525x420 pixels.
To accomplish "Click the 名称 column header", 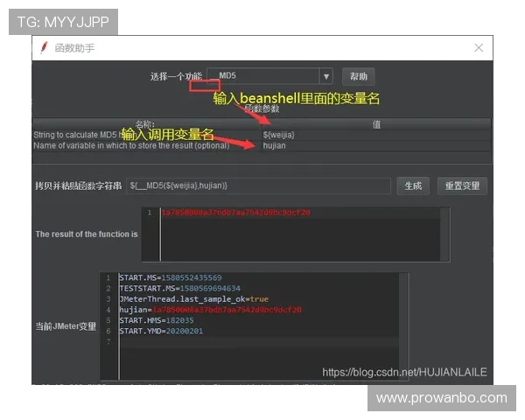I will click(146, 124).
